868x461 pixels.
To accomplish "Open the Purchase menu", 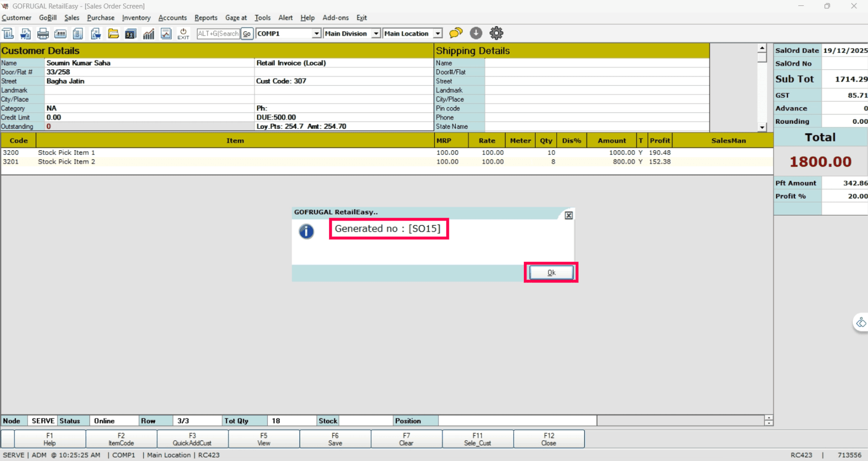I will point(101,18).
